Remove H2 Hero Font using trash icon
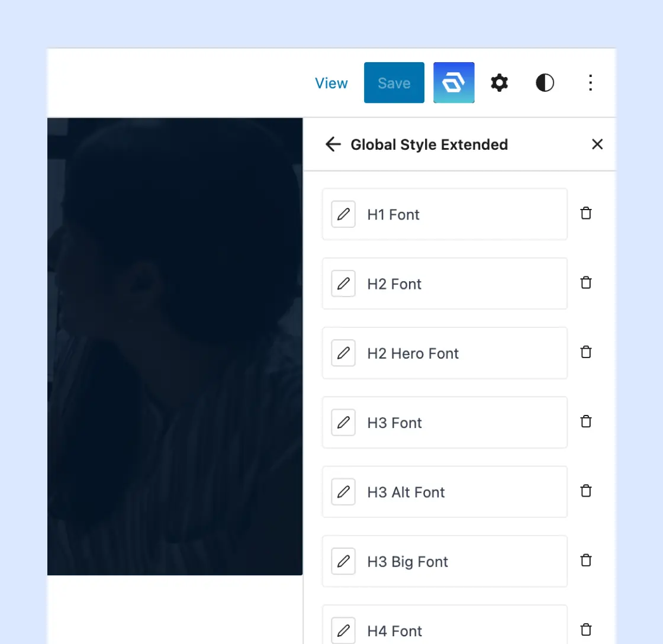 coord(585,352)
